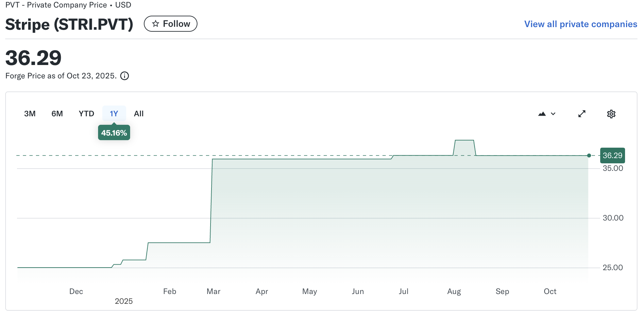The image size is (644, 311).
Task: Follow Stripe (STRI.PVT)
Action: tap(171, 24)
